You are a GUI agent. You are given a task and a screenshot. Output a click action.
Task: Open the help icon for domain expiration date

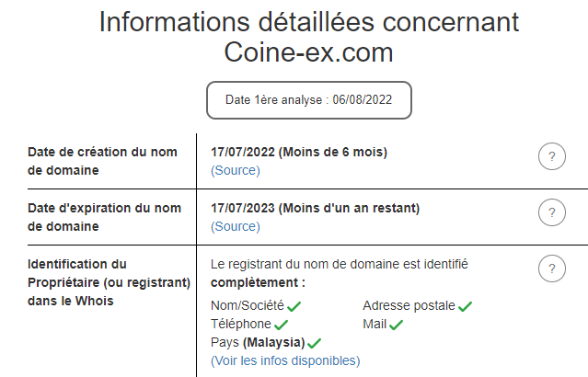coord(551,212)
